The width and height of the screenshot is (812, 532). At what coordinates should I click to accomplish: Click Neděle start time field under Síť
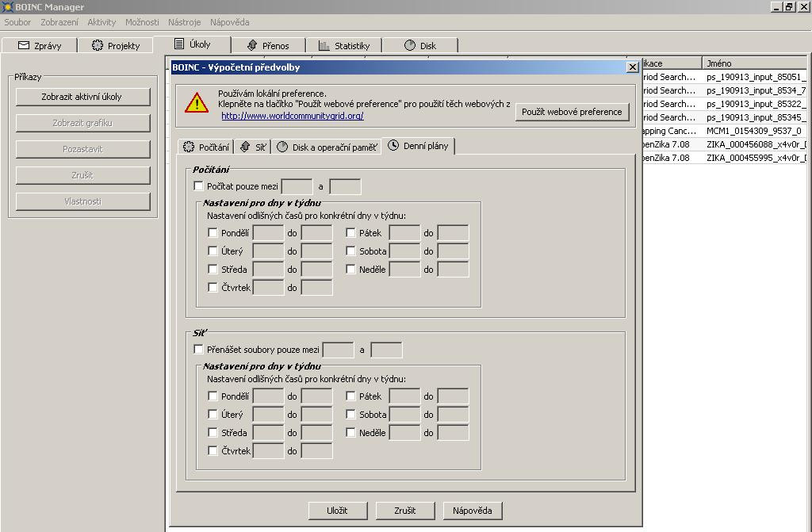coord(404,432)
